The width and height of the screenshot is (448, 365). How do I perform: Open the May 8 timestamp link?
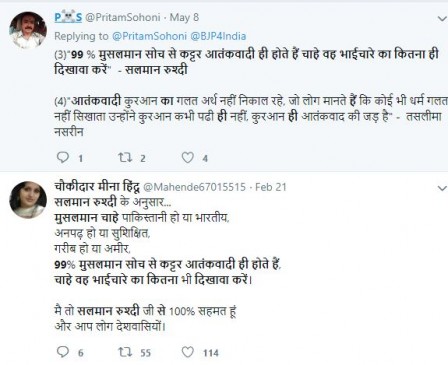(x=184, y=17)
